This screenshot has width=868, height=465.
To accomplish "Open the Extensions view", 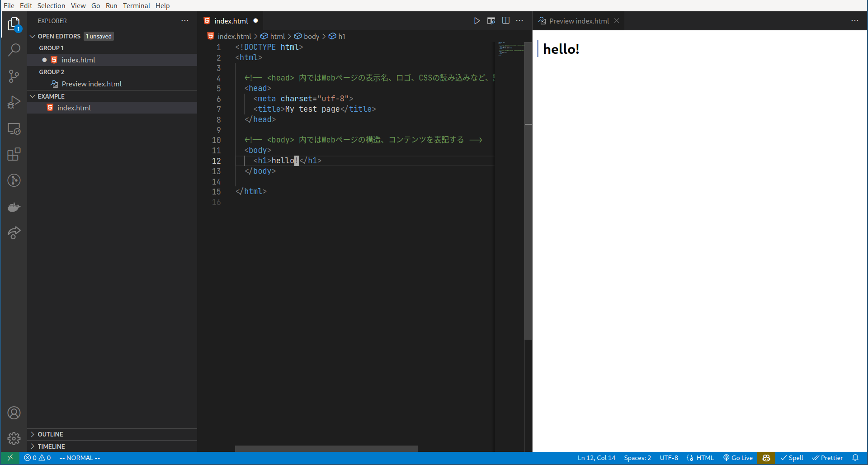I will [x=14, y=154].
